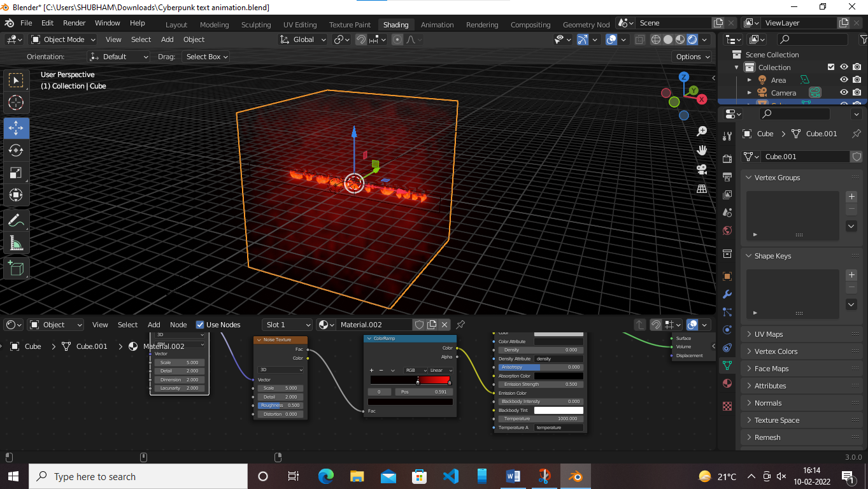Select the Rotate tool

point(17,150)
